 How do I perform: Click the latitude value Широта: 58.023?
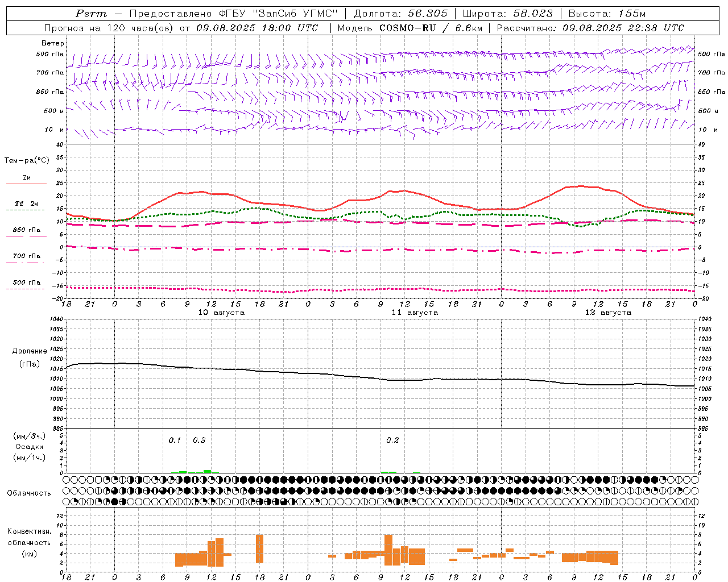point(507,14)
